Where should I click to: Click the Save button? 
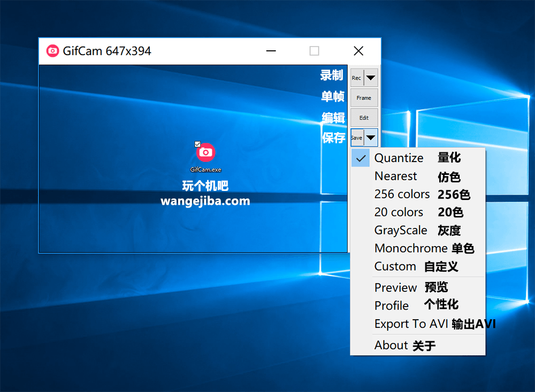click(357, 138)
